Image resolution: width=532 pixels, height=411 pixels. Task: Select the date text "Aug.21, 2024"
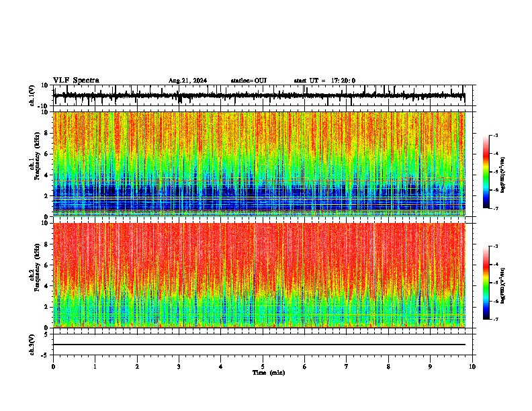(187, 81)
